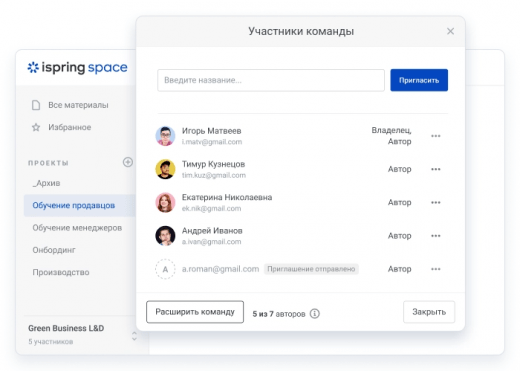The width and height of the screenshot is (520, 371).
Task: Click the a.roman@gmail.com pending invite
Action: [220, 269]
